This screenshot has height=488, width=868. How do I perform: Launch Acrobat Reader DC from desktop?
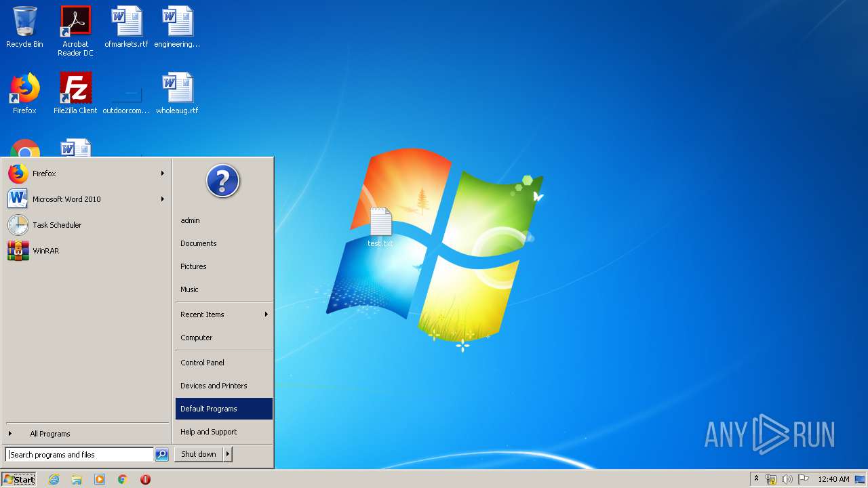[x=75, y=31]
